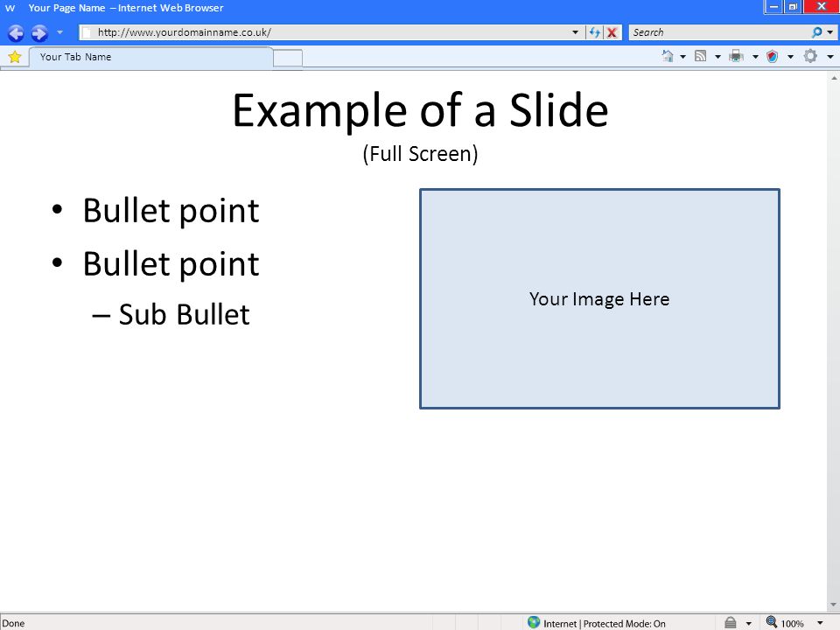This screenshot has width=840, height=630.
Task: Click the 'Example of a Slide' heading
Action: [x=421, y=110]
